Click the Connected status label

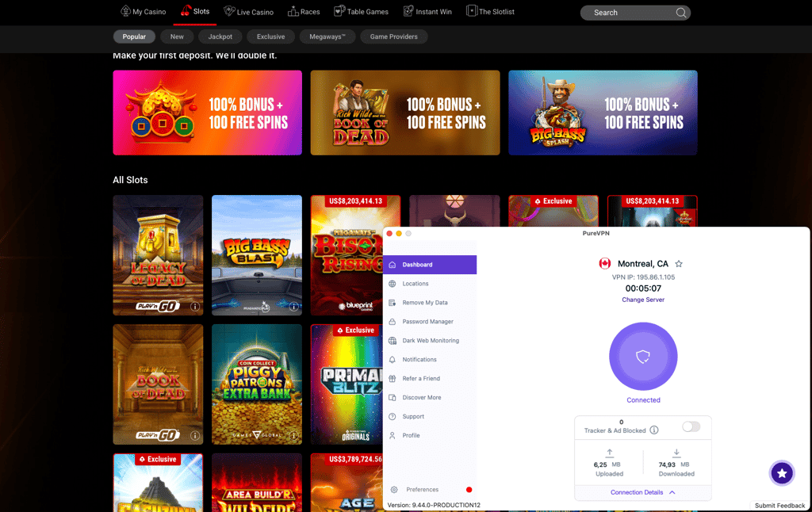(643, 400)
